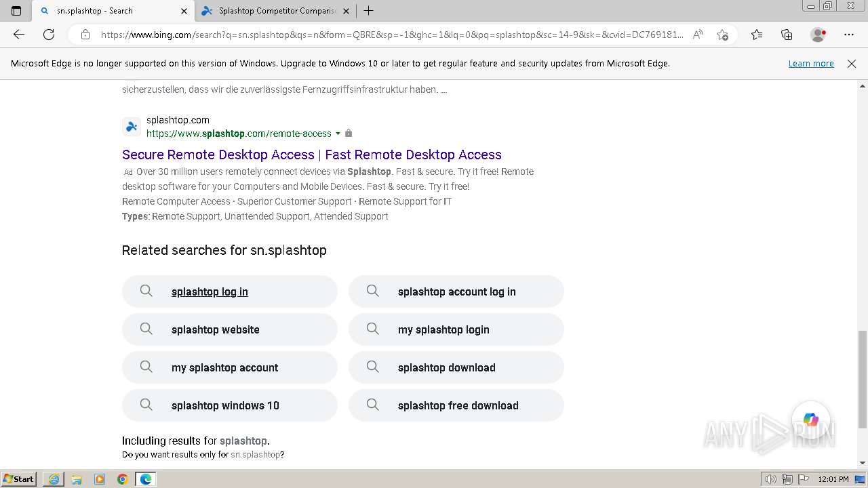Focus the address bar URL field
The width and height of the screenshot is (868, 488).
tap(392, 35)
